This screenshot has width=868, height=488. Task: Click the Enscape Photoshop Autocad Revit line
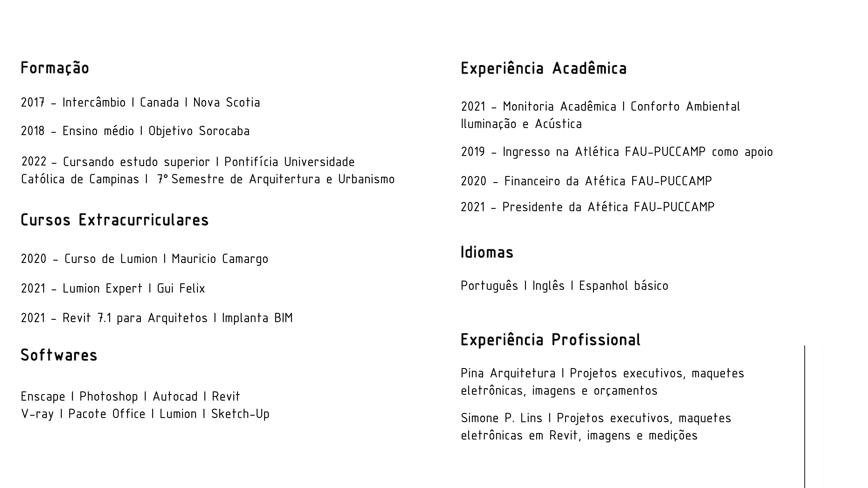pos(130,396)
